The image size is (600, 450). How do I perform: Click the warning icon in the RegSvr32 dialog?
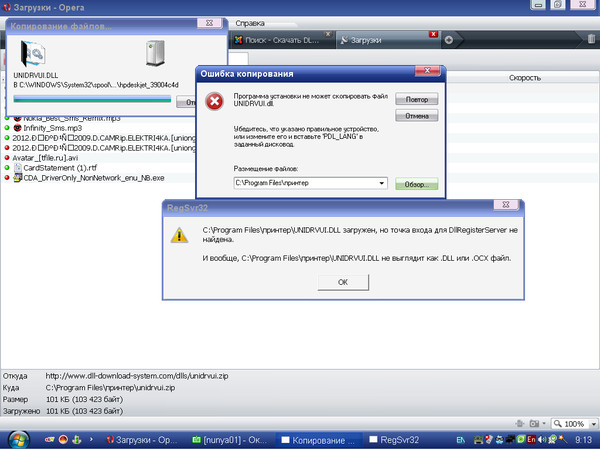(x=179, y=235)
